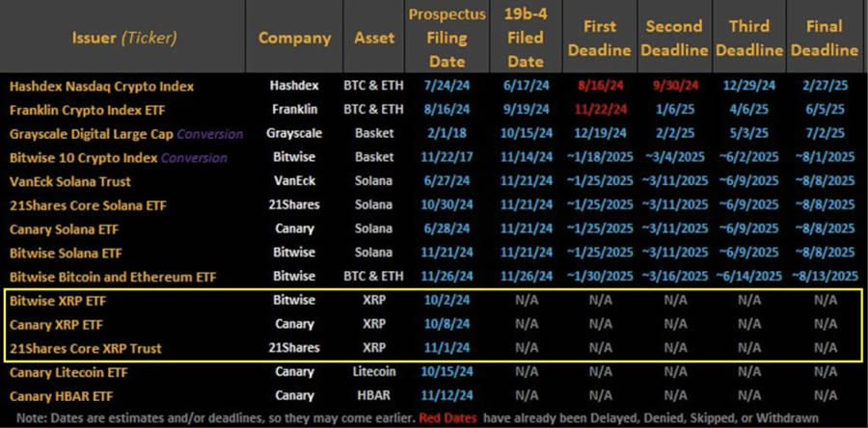Select the HBAR asset cell
This screenshot has height=428, width=868.
(x=373, y=395)
